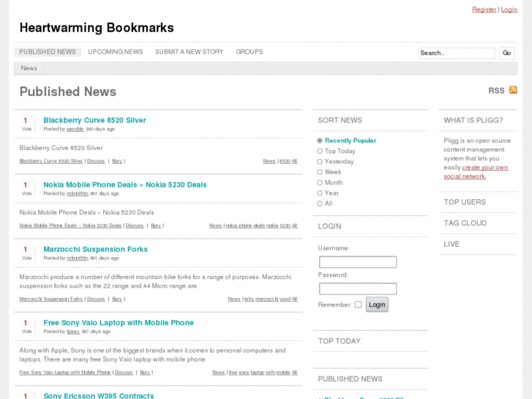The height and width of the screenshot is (399, 532).
Task: Tick the Remember checkbox
Action: click(x=359, y=305)
